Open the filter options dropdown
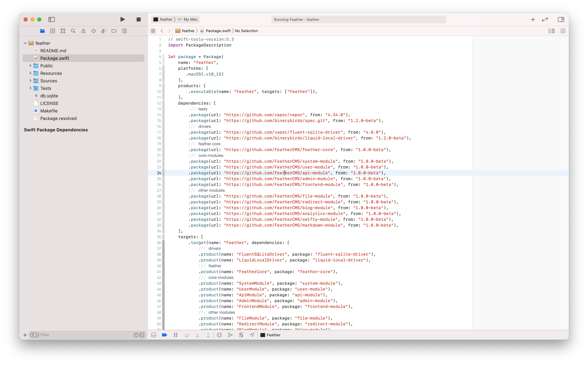Image resolution: width=588 pixels, height=365 pixels. [35, 335]
